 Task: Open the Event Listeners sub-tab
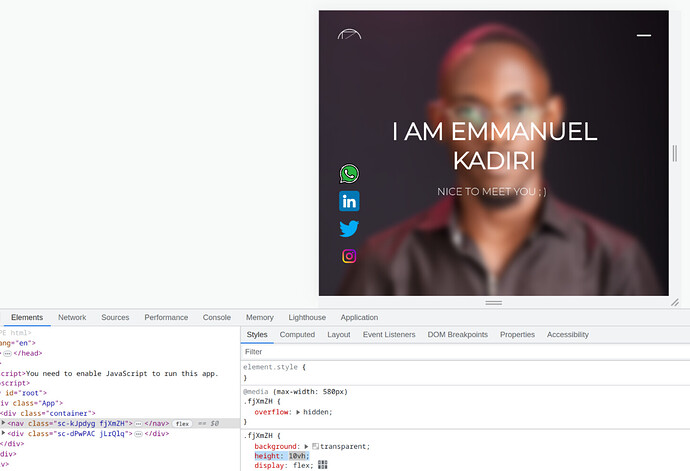coord(389,335)
